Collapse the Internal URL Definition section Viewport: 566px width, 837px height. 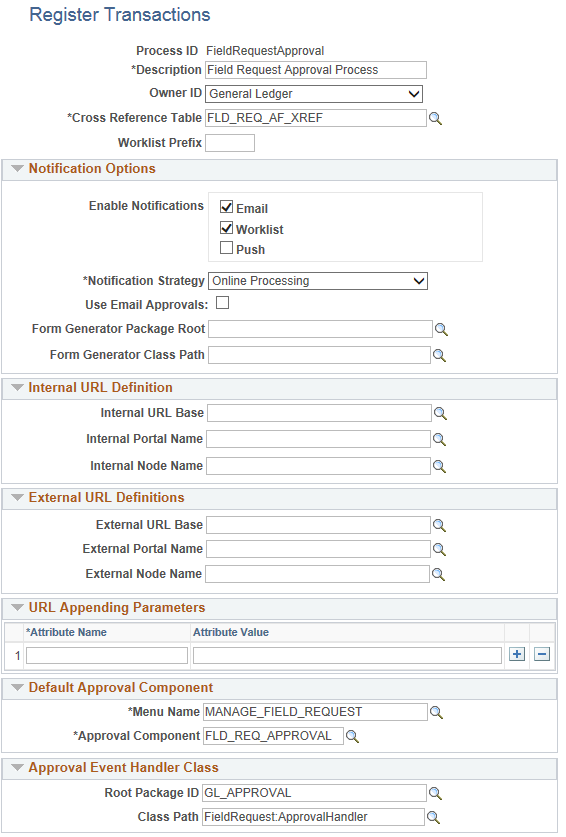click(18, 388)
